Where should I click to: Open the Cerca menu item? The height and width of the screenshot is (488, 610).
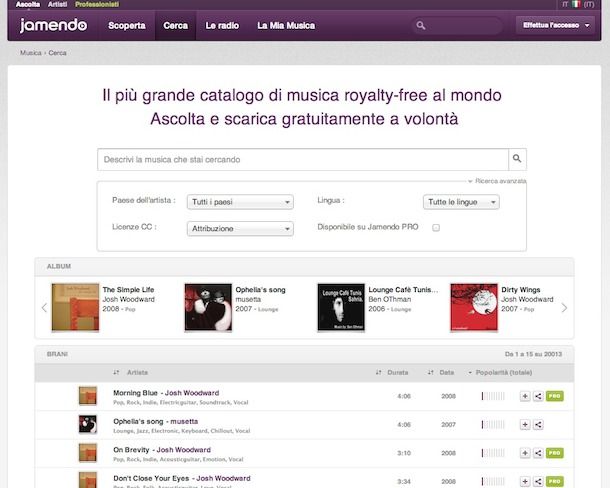tap(175, 26)
